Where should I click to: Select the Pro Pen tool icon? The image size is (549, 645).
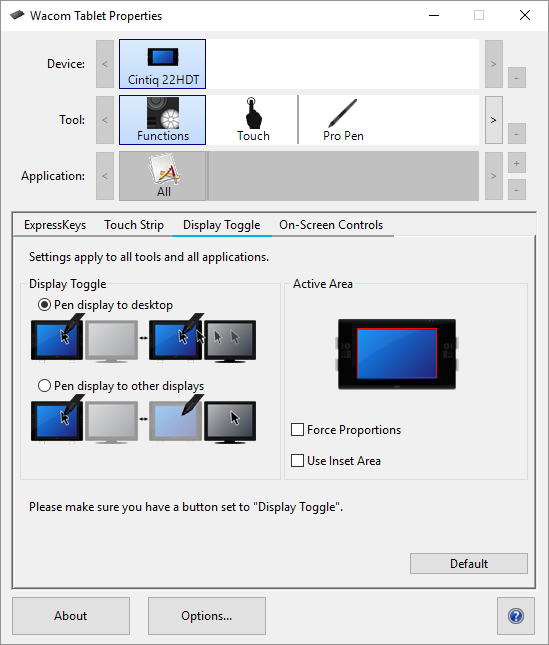(x=343, y=120)
